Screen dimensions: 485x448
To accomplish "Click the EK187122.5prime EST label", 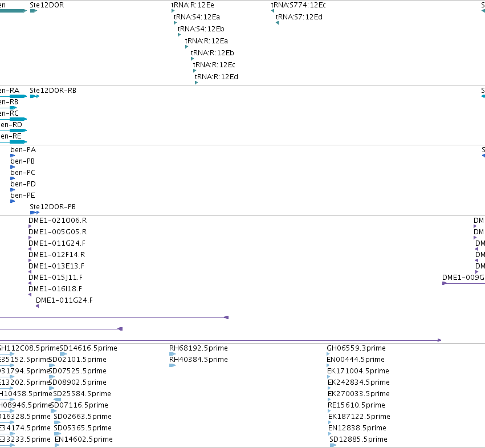I will click(359, 417).
